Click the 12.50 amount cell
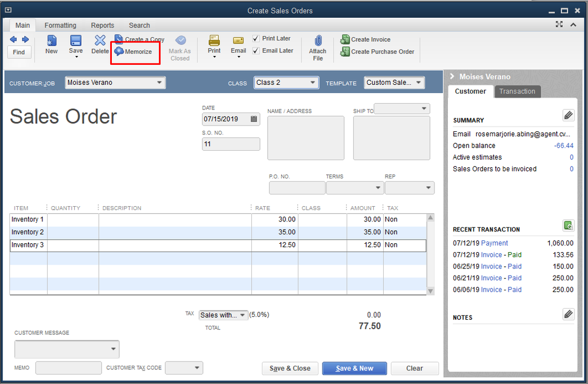 (x=365, y=245)
